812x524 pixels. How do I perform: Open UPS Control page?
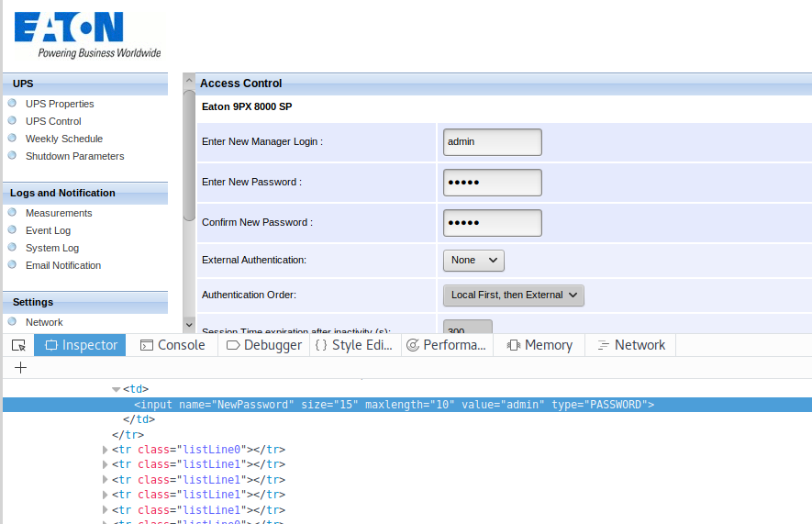click(53, 121)
